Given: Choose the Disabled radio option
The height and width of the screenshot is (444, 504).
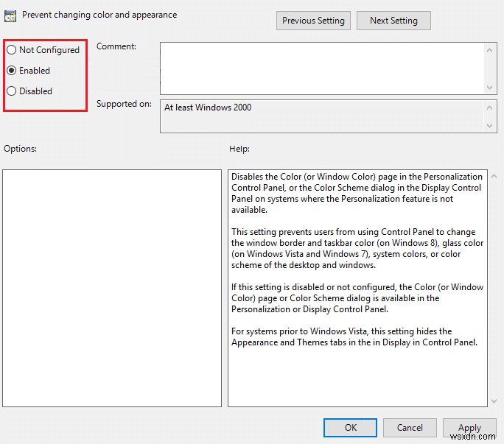Looking at the screenshot, I should (12, 91).
